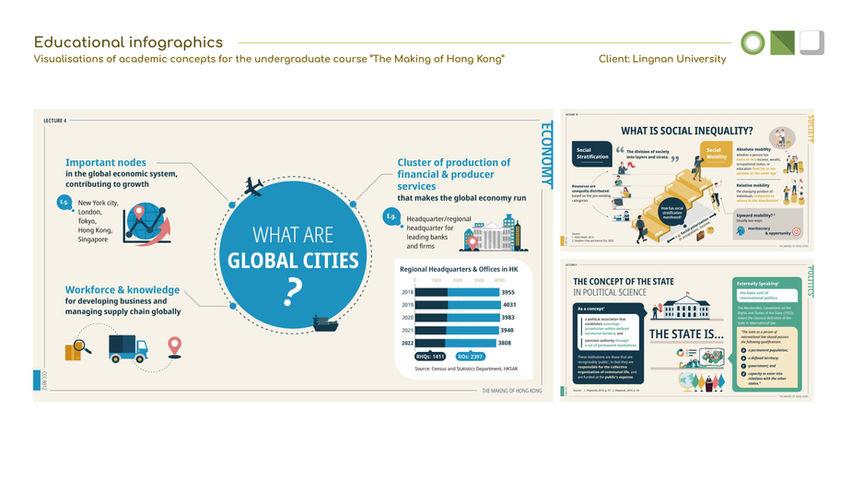
Task: Click the WHAT ARE GLOBAL CITIES blue circle
Action: 293,254
